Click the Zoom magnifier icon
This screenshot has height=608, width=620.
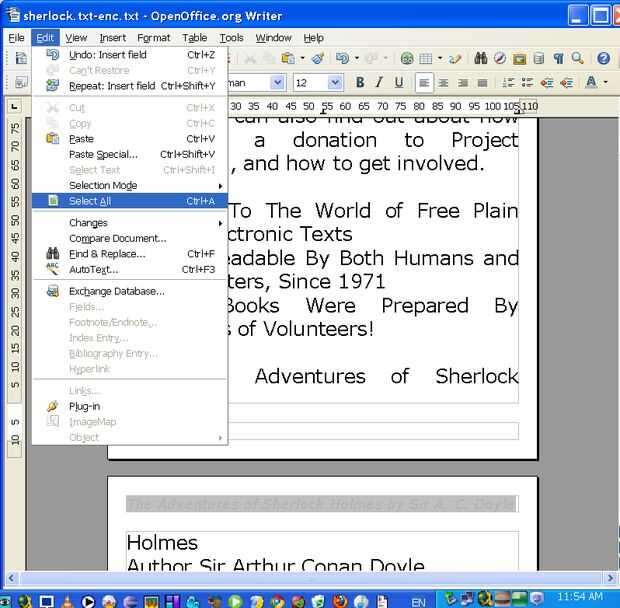pyautogui.click(x=577, y=59)
